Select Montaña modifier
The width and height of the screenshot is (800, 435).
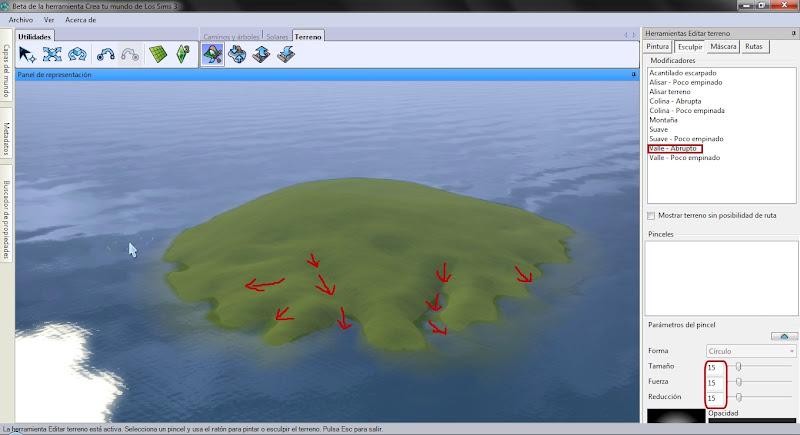coord(663,120)
